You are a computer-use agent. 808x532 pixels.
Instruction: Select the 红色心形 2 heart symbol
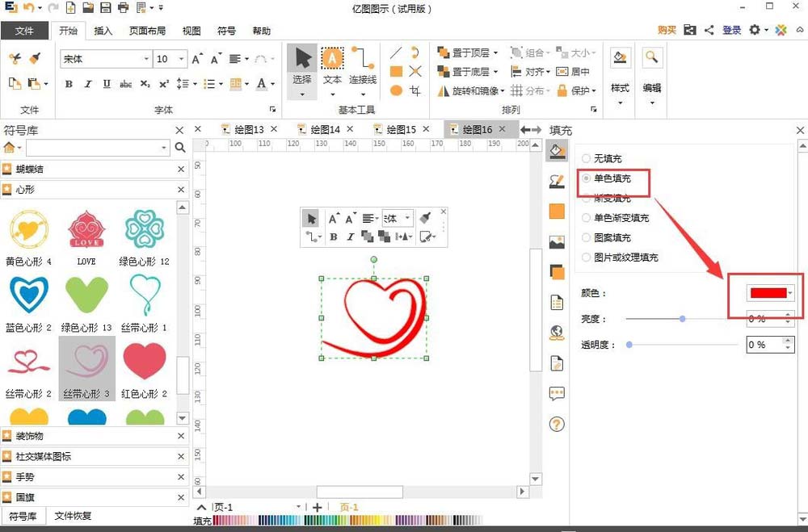tap(144, 361)
